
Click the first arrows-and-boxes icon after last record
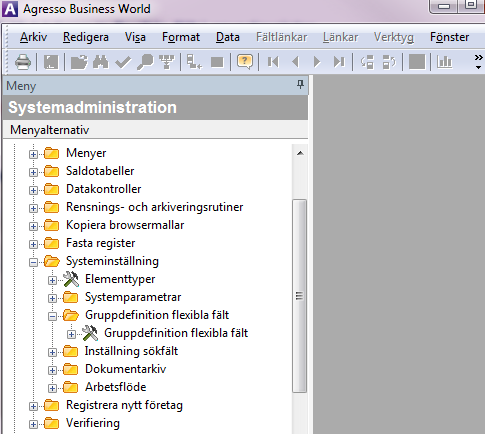point(367,62)
